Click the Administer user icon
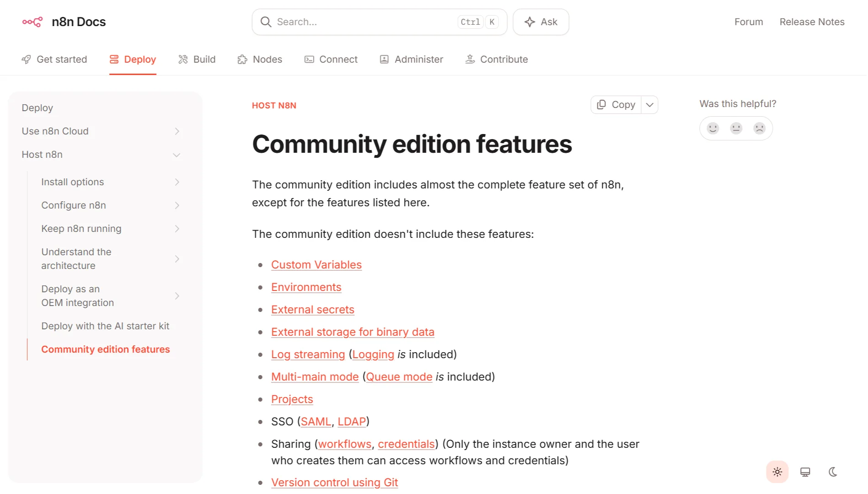Screen dimensions: 868x494 384,59
